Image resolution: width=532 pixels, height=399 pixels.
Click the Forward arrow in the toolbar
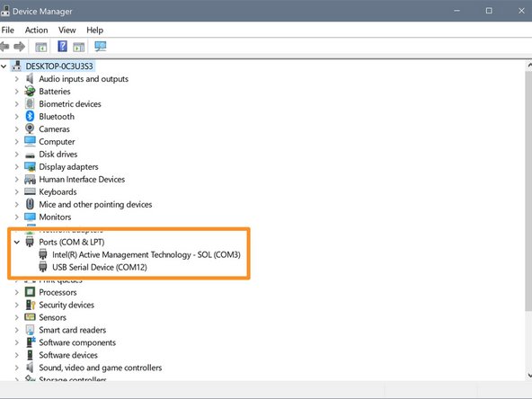point(20,47)
